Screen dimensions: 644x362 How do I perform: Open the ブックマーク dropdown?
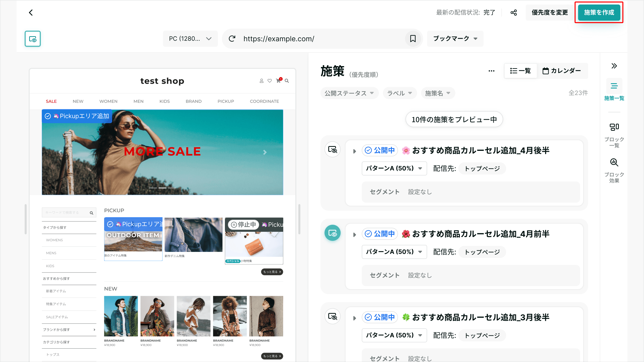point(455,39)
